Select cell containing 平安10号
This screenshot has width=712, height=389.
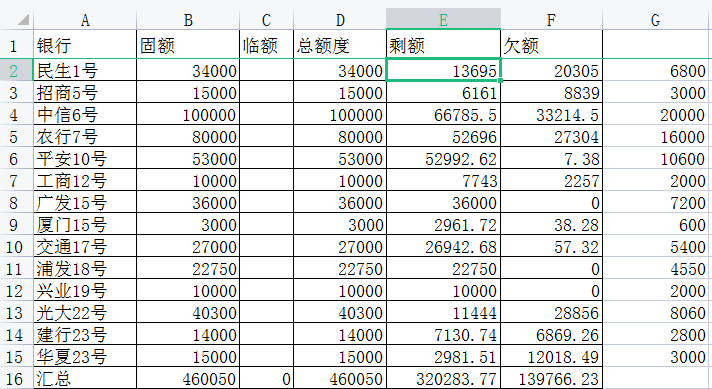coord(85,158)
